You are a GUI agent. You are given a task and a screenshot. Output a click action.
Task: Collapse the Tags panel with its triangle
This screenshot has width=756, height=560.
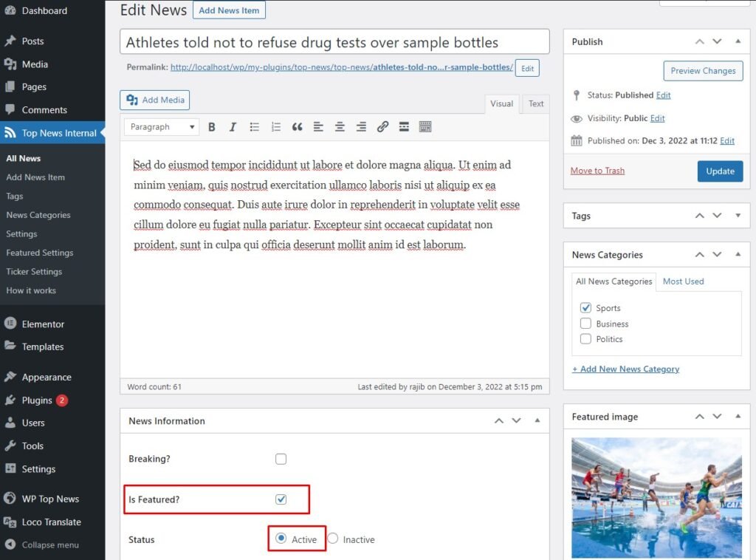coord(738,216)
